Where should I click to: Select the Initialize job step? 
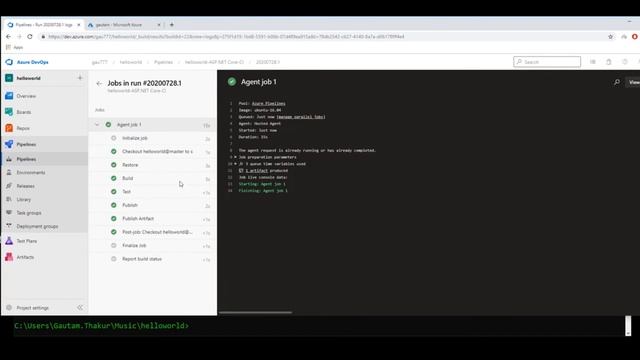[x=153, y=138]
